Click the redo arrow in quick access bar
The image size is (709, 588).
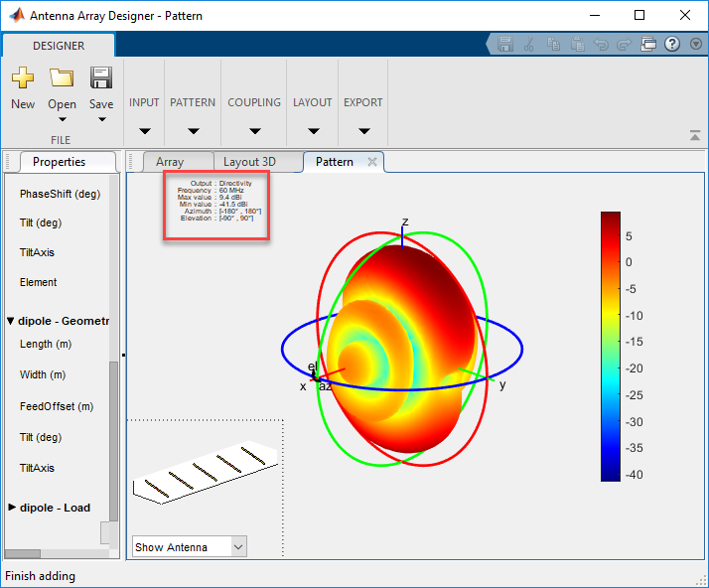click(625, 44)
